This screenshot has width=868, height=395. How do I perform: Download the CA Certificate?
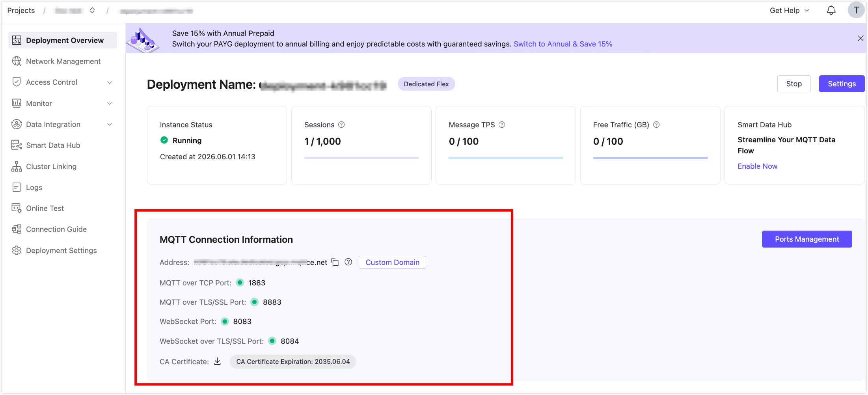pos(217,361)
